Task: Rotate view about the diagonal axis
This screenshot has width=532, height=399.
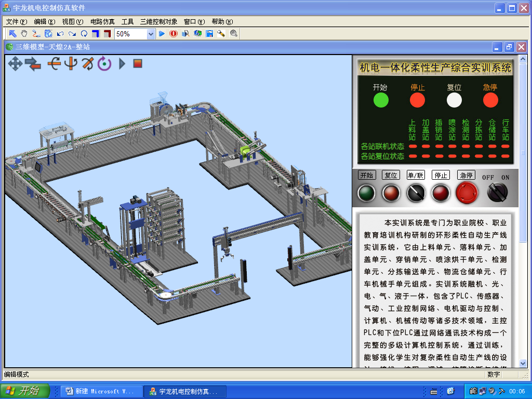Action: point(87,63)
